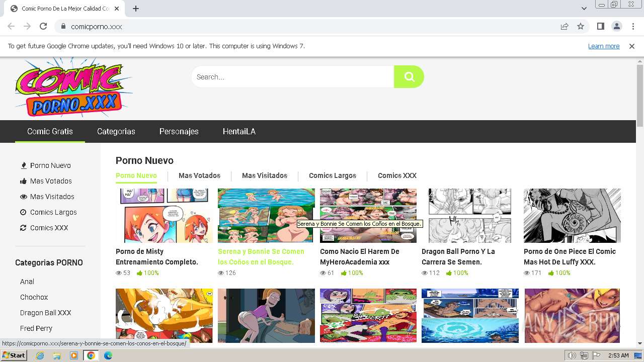Click into the site Search field

pos(292,77)
